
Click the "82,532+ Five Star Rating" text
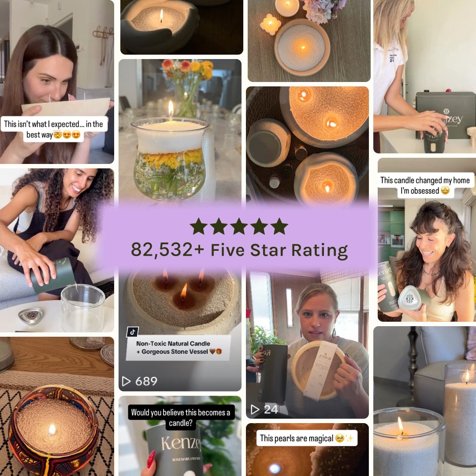point(239,250)
